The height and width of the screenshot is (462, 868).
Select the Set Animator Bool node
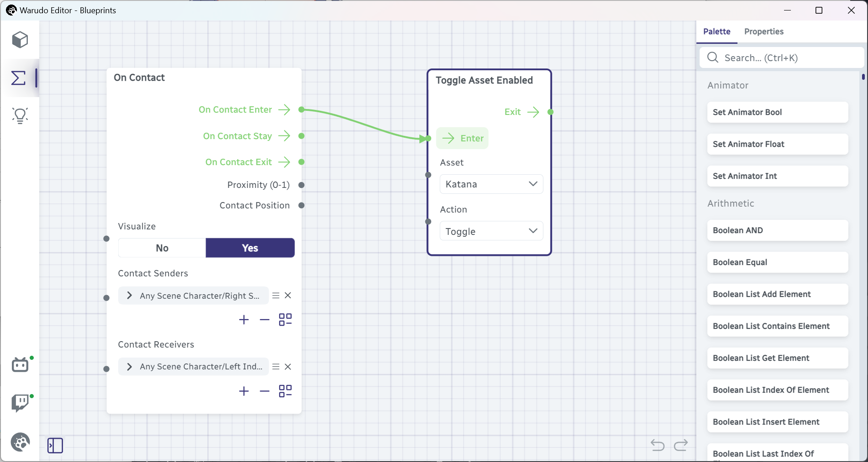click(x=778, y=112)
